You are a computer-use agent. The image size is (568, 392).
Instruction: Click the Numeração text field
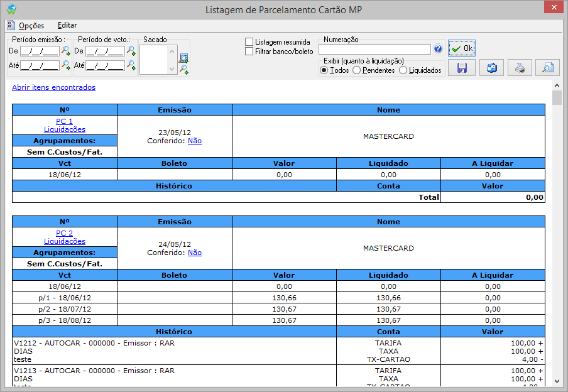click(x=374, y=49)
